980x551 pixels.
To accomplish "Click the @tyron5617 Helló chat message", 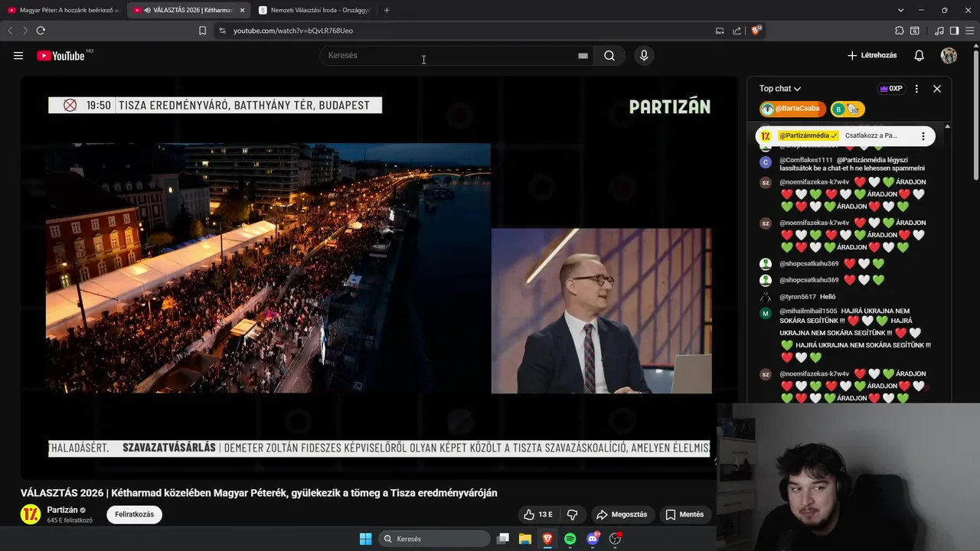I will pos(808,297).
